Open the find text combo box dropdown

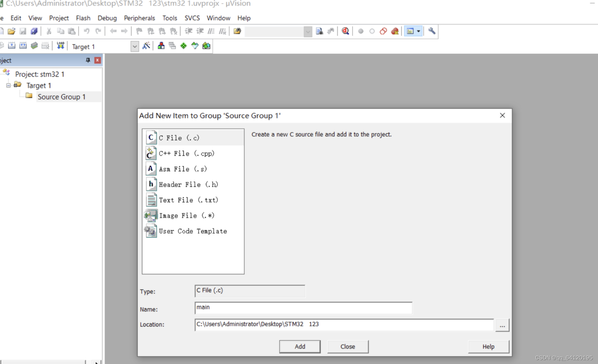click(308, 32)
